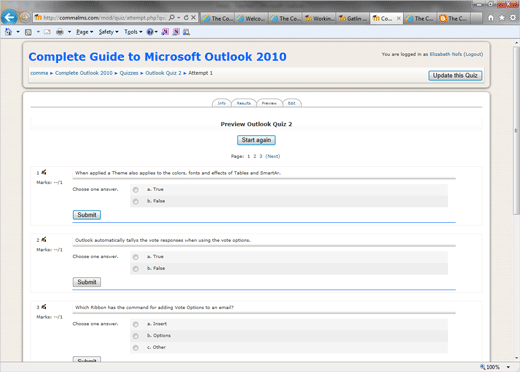Expand the Help dropdown arrow

tap(156, 32)
